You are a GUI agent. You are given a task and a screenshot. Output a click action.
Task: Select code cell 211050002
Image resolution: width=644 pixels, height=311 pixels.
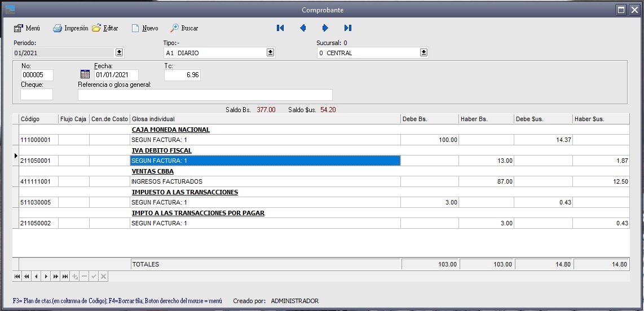tap(38, 223)
